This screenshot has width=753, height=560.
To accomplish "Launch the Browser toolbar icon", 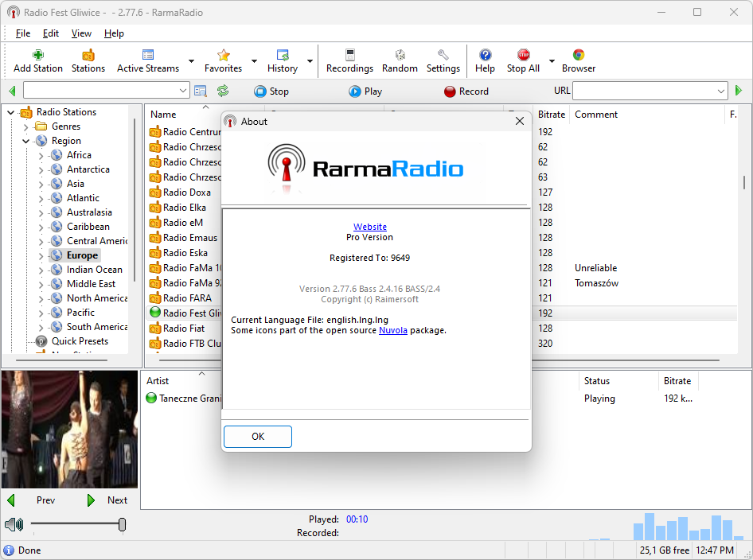I will point(578,61).
